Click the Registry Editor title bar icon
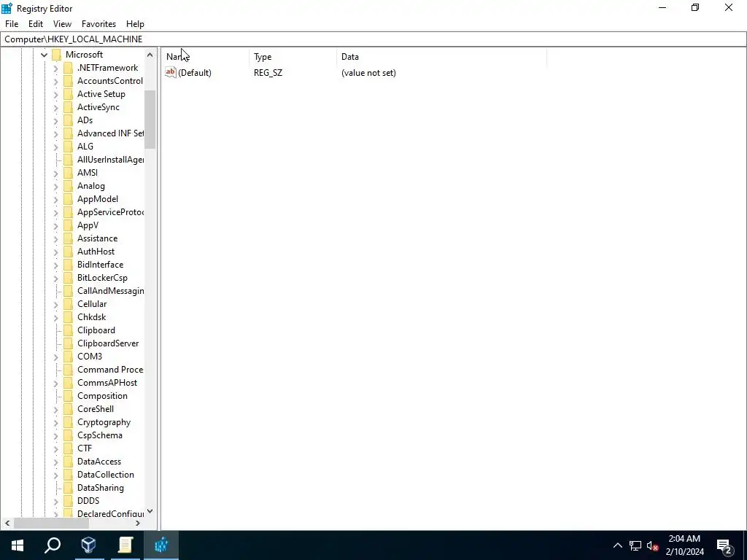Screen dimensions: 747x560 [x=7, y=8]
